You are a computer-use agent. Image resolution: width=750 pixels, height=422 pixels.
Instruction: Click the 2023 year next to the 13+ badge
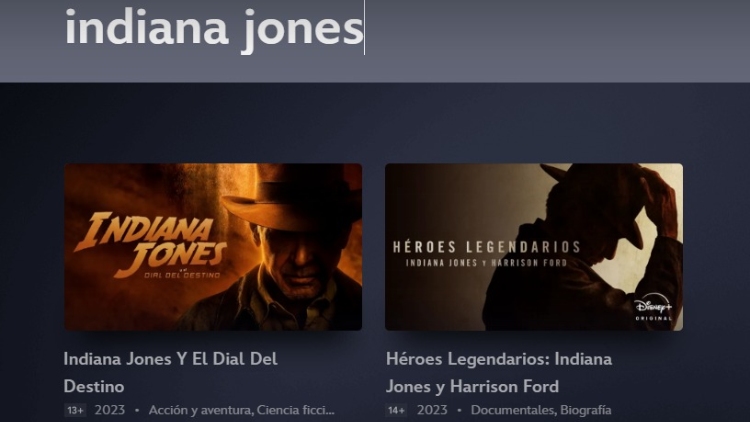110,410
